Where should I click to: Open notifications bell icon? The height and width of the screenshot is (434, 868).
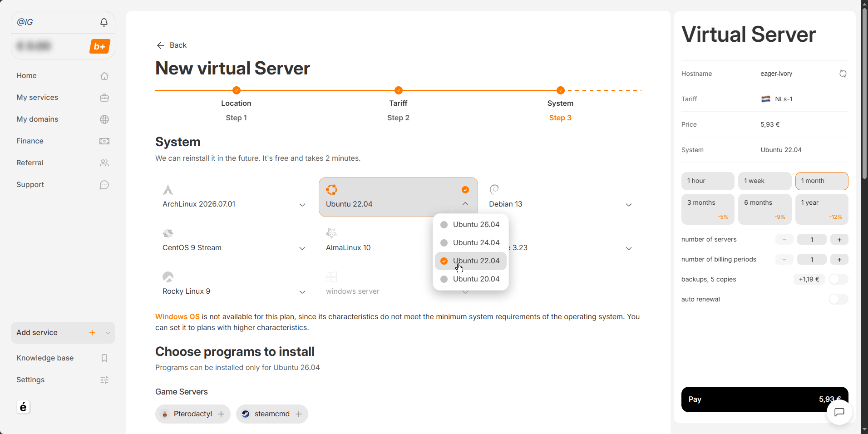104,22
